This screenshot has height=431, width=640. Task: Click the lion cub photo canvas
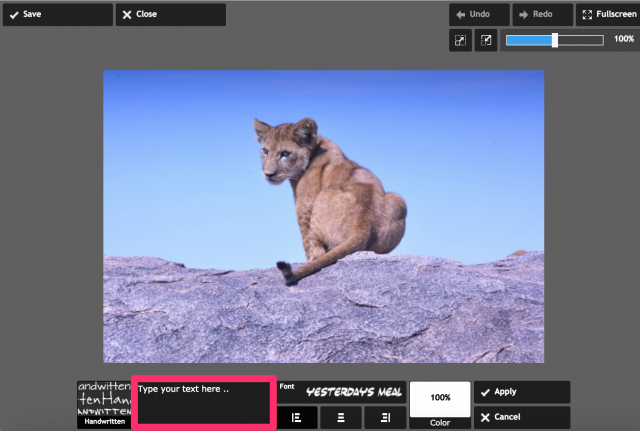pos(323,216)
